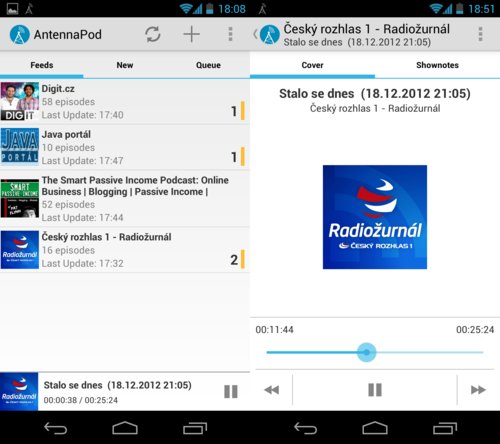Viewport: 500px width, 444px height.
Task: Open overflow menu on the AntennaPod screen
Action: point(230,34)
